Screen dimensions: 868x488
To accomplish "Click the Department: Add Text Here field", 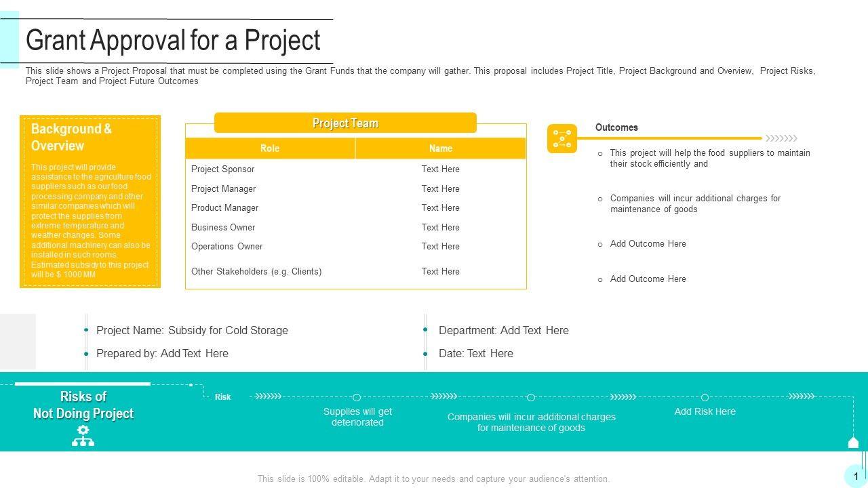I will pos(503,331).
